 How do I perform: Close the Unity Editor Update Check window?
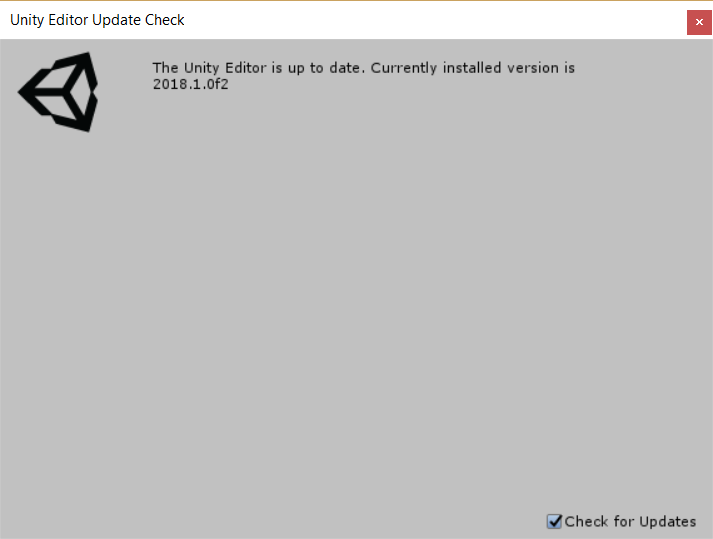[699, 22]
